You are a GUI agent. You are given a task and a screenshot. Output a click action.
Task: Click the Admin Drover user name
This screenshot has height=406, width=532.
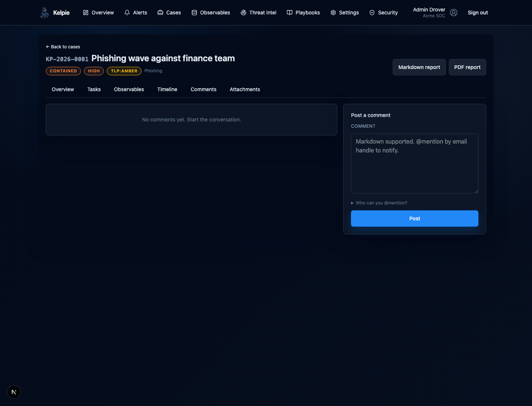coord(429,10)
